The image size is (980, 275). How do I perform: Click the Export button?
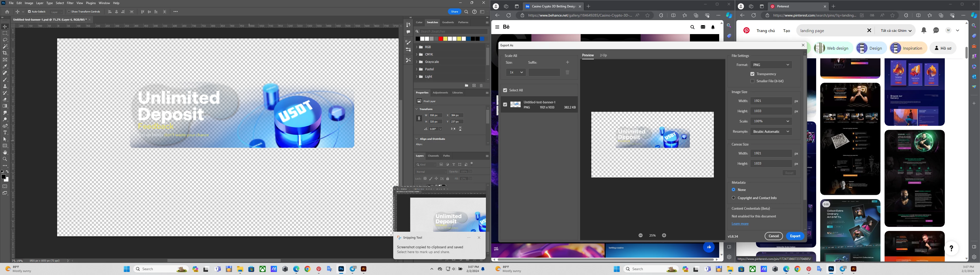[x=795, y=236]
